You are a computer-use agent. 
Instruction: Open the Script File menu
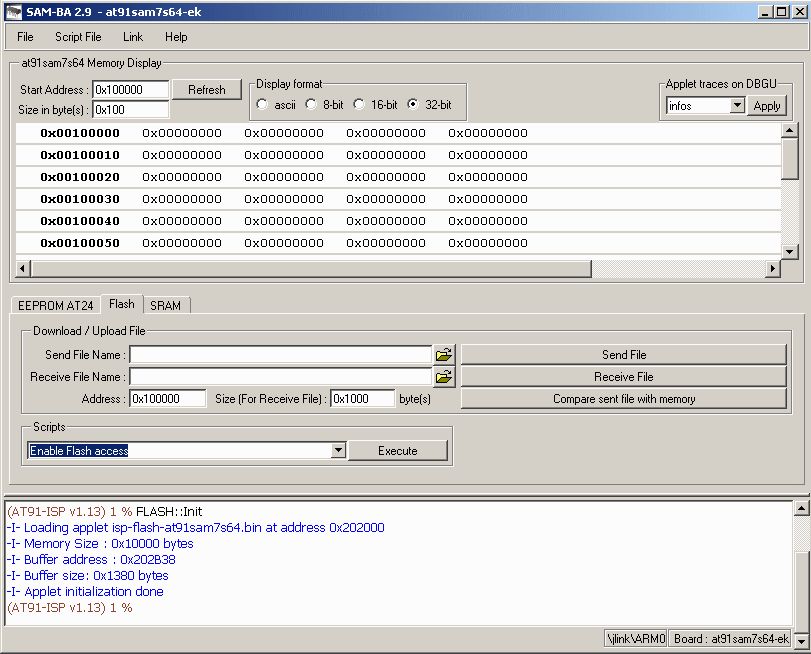pyautogui.click(x=78, y=37)
